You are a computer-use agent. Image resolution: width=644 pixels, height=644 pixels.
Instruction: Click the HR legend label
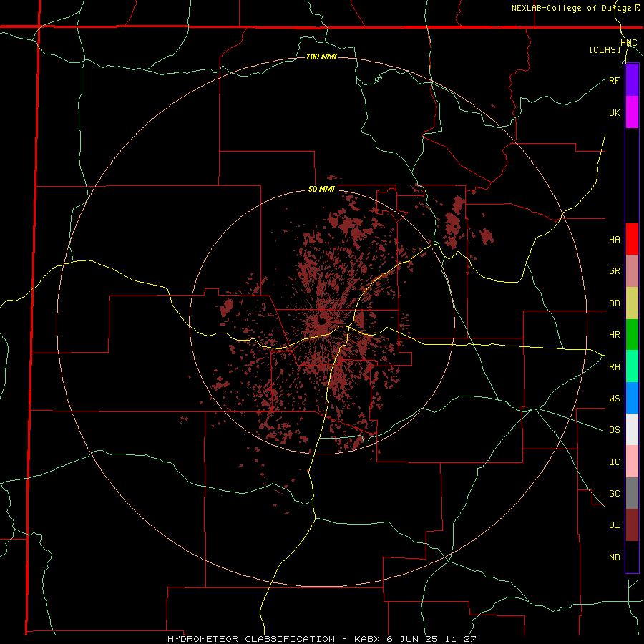614,335
